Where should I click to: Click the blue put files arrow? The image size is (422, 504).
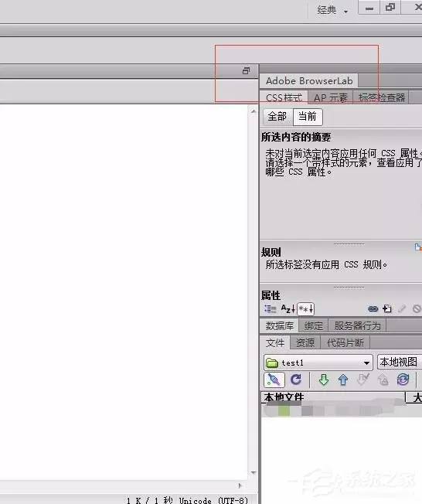[x=343, y=380]
